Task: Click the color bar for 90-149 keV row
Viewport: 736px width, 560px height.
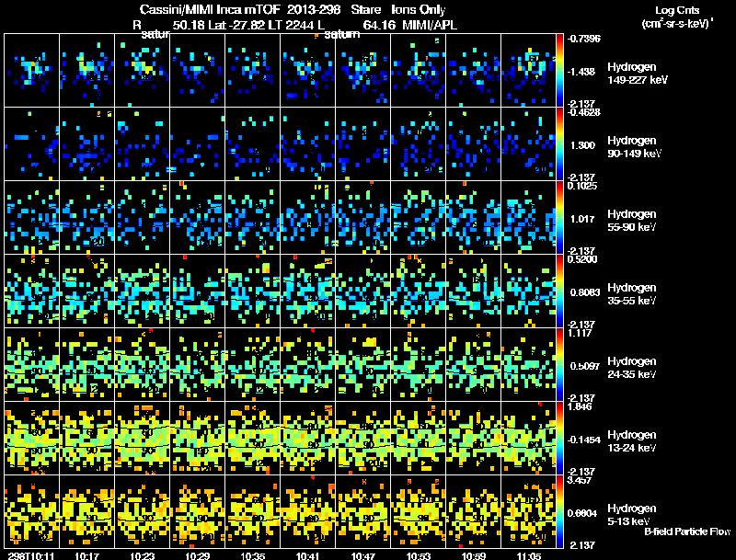Action: [559, 143]
